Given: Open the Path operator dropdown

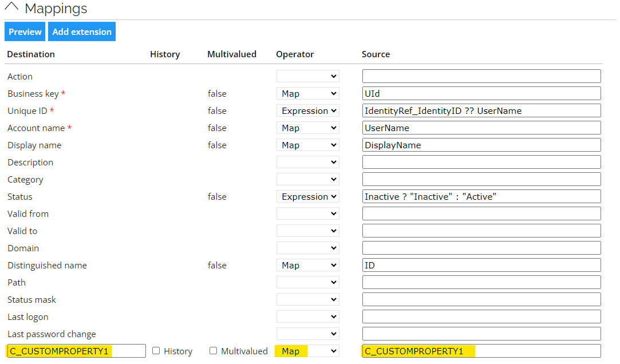Looking at the screenshot, I should coord(307,282).
